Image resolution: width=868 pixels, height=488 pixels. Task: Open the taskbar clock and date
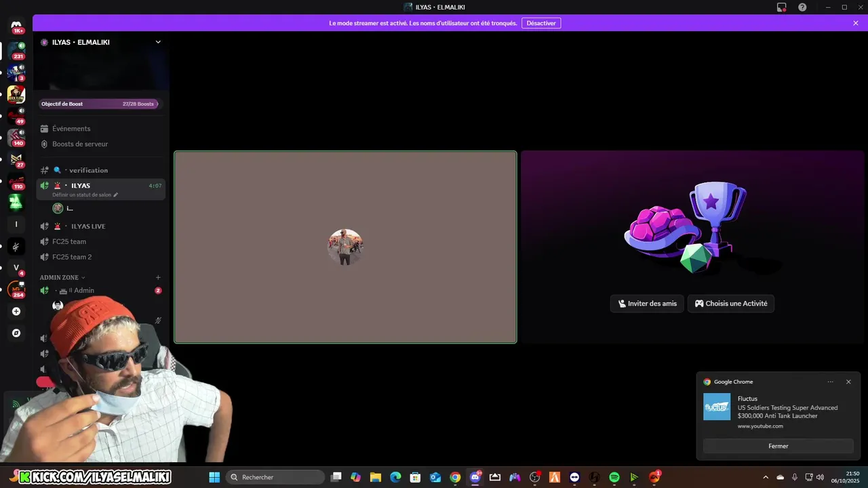coord(846,477)
